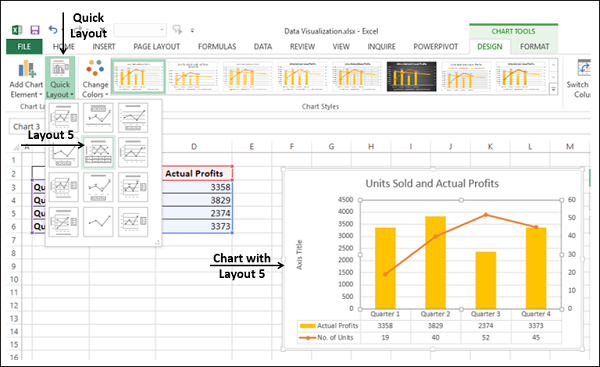Click the Undo arrow icon

pyautogui.click(x=53, y=29)
